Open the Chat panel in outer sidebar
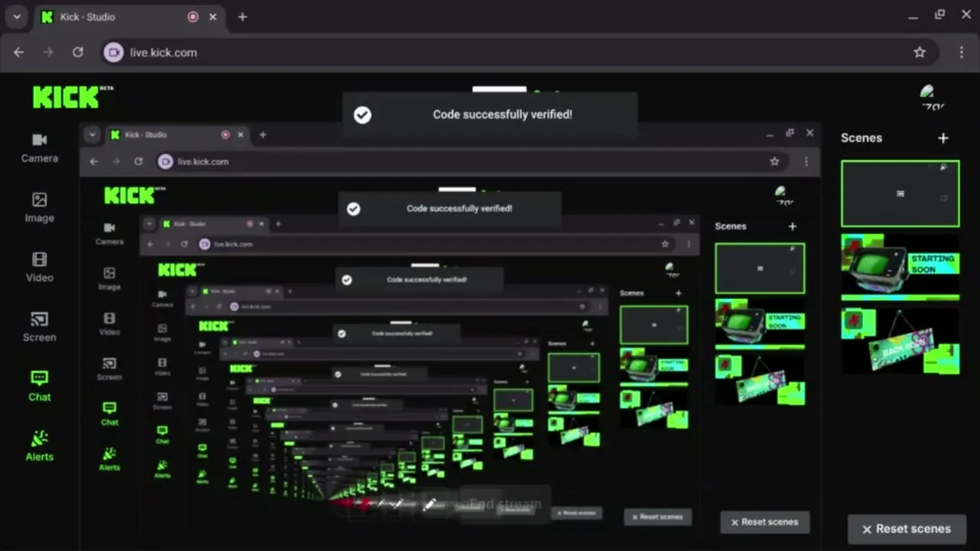The width and height of the screenshot is (980, 551). [x=39, y=386]
